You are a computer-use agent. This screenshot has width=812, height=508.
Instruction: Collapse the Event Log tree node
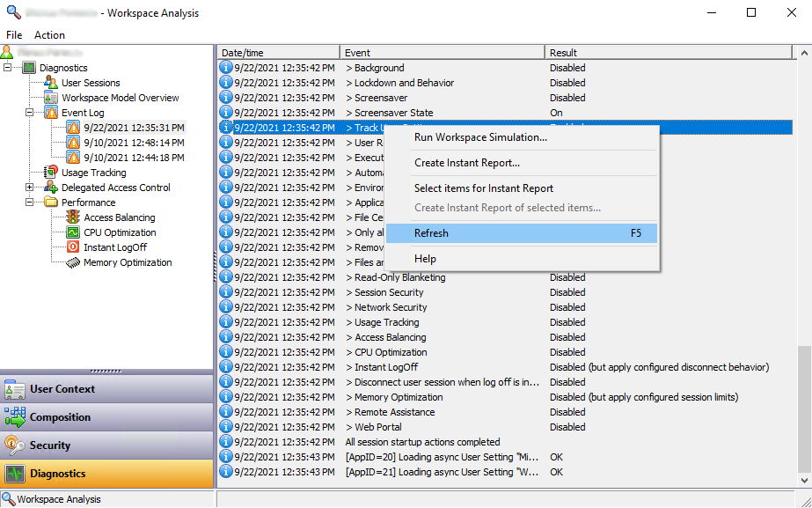(30, 113)
